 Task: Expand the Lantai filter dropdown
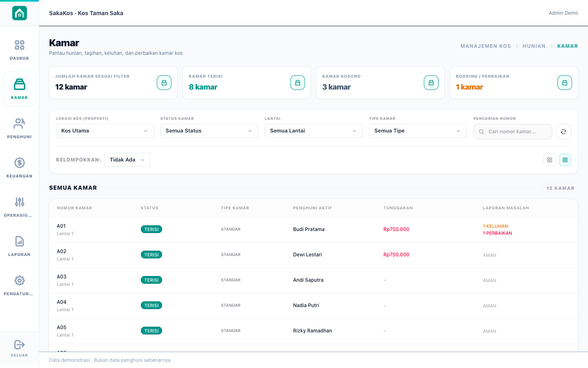click(x=314, y=131)
